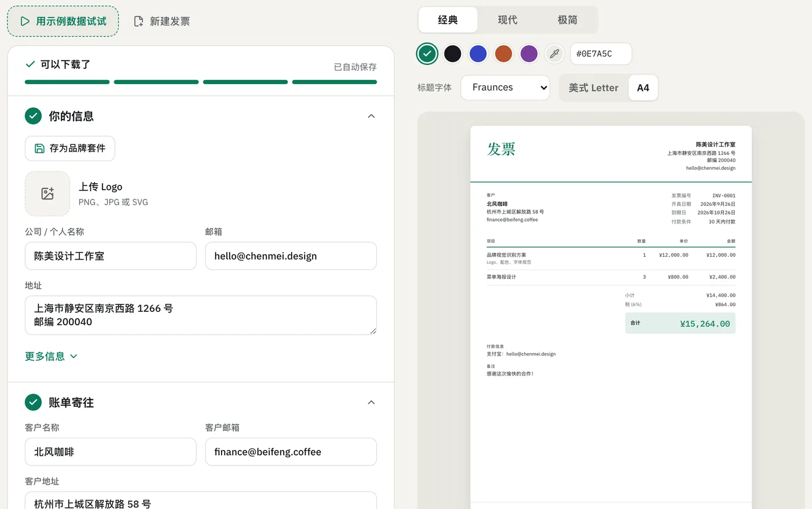
Task: Click 存为品牌套件 button
Action: pyautogui.click(x=70, y=148)
